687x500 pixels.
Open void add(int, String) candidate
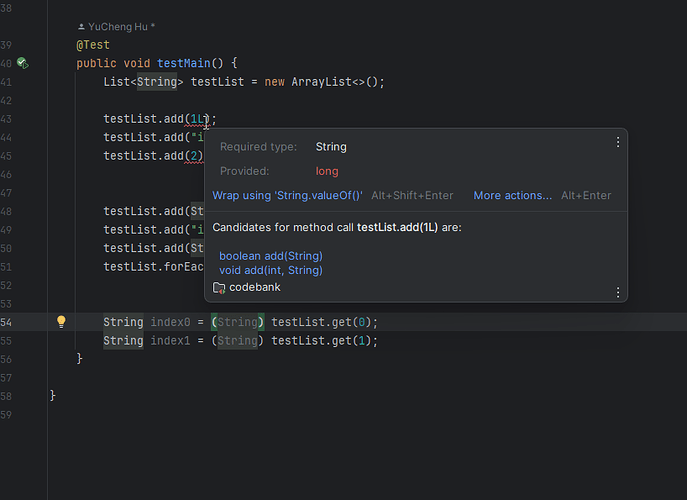point(271,270)
